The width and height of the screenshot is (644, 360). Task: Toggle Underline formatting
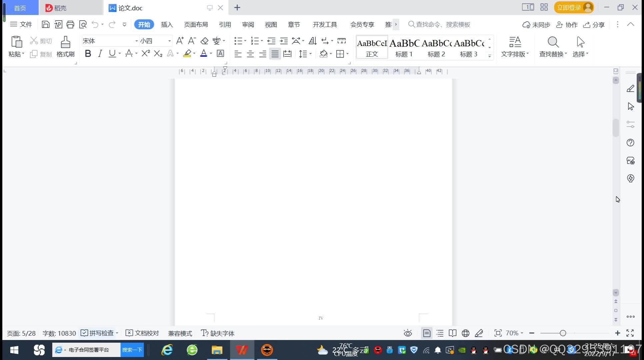click(112, 53)
